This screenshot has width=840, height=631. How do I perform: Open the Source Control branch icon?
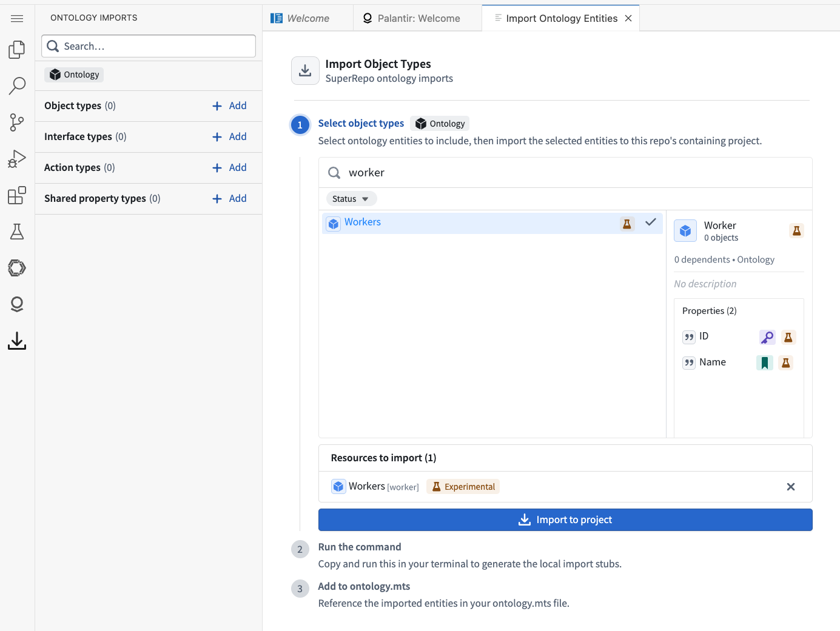pyautogui.click(x=17, y=122)
